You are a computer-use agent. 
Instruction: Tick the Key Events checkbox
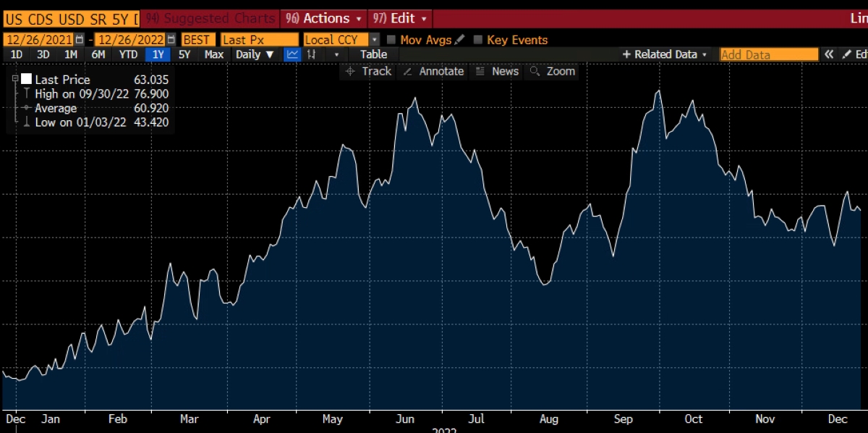coord(477,40)
